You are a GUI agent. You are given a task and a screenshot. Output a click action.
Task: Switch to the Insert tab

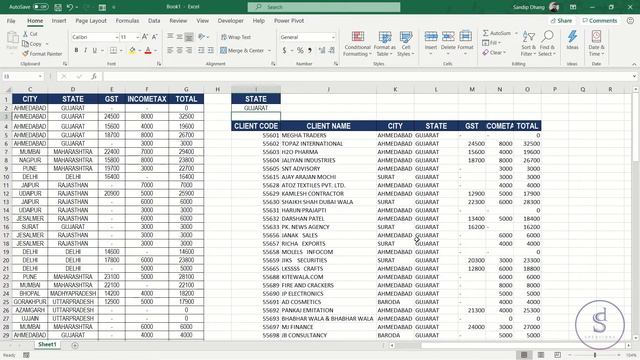(x=59, y=20)
